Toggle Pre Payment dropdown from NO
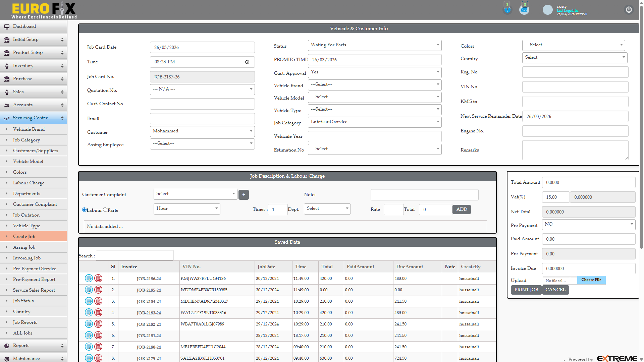This screenshot has height=362, width=644. pyautogui.click(x=588, y=225)
